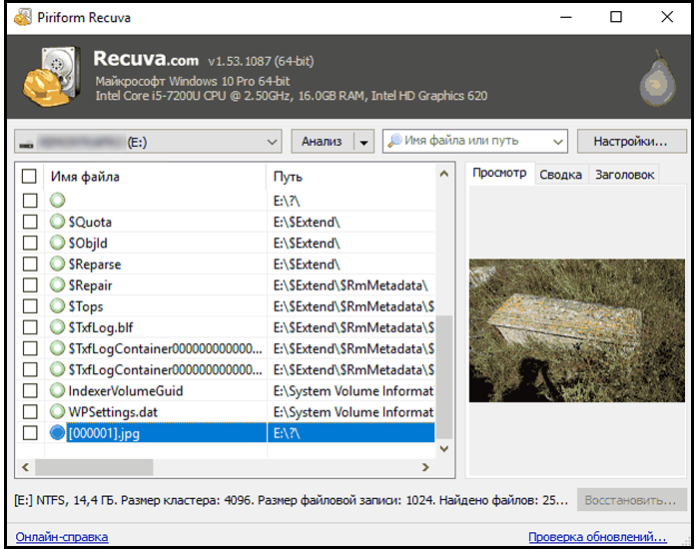The height and width of the screenshot is (549, 699).
Task: Open the Онлайн-справка link
Action: [62, 537]
